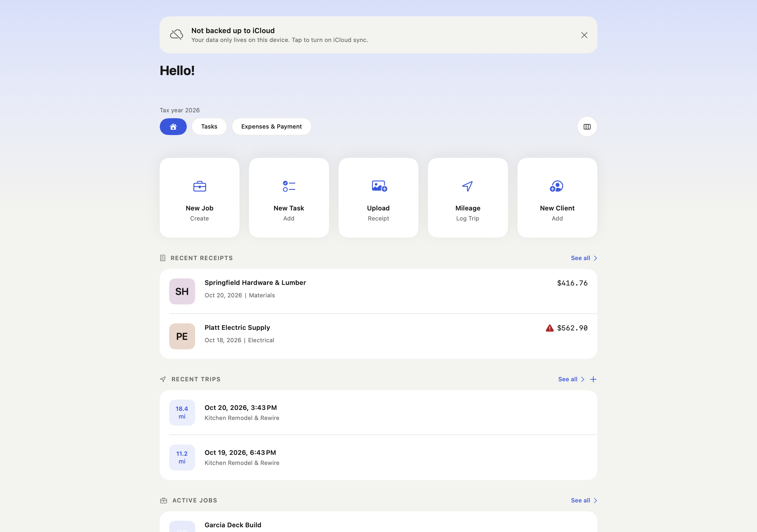Screen dimensions: 757x532
Task: Add a New Client card
Action: [557, 198]
